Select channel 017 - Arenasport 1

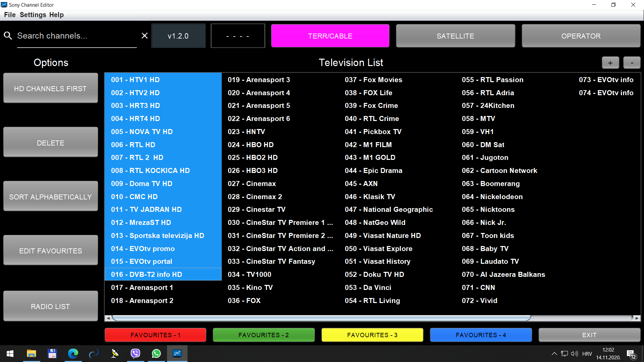[142, 288]
